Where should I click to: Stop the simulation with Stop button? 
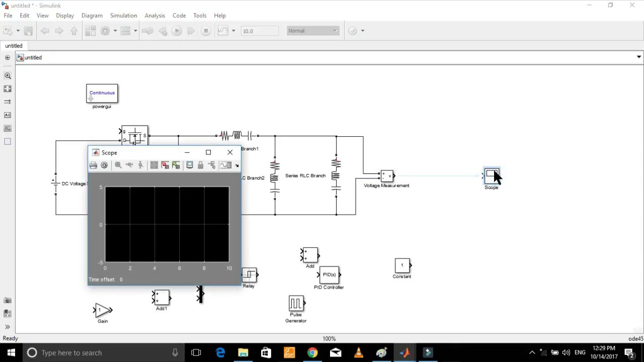(x=206, y=31)
